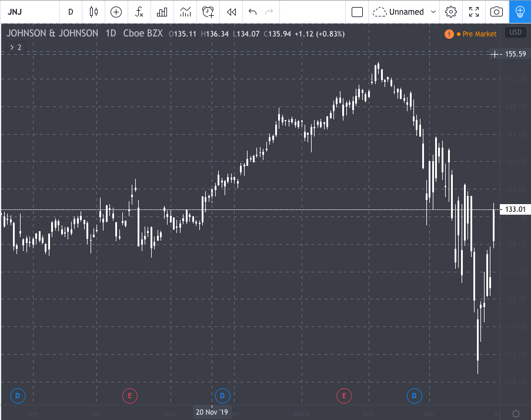The width and height of the screenshot is (531, 420).
Task: Toggle fullscreen mode
Action: (474, 12)
